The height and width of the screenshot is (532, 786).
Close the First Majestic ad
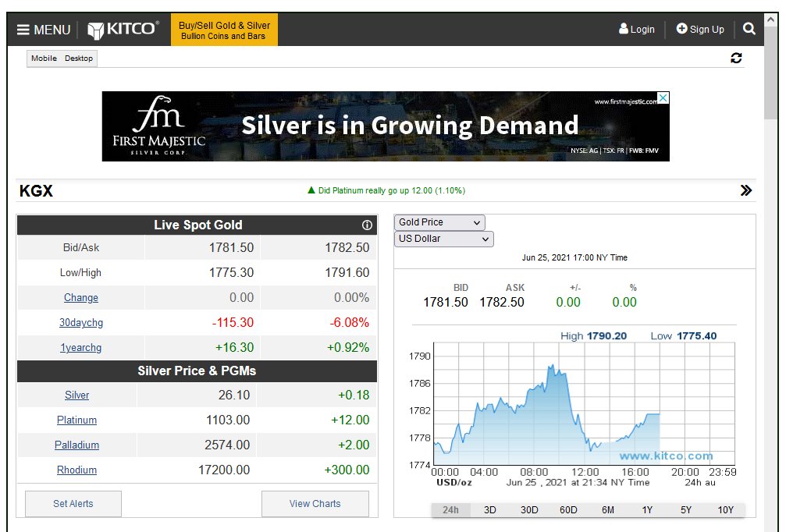663,98
